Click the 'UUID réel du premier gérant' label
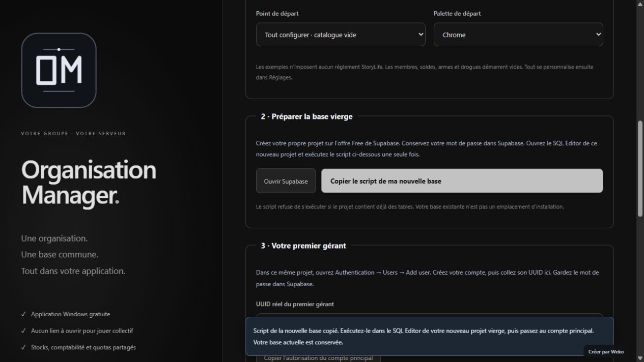644x362 pixels. (x=295, y=304)
